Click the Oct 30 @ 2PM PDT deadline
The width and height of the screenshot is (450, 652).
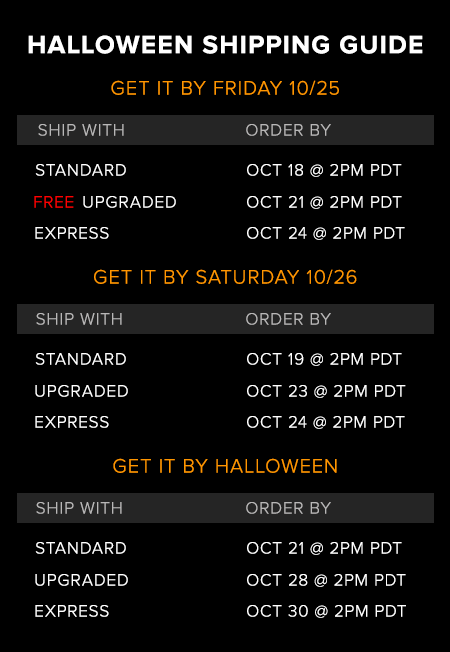pyautogui.click(x=326, y=611)
